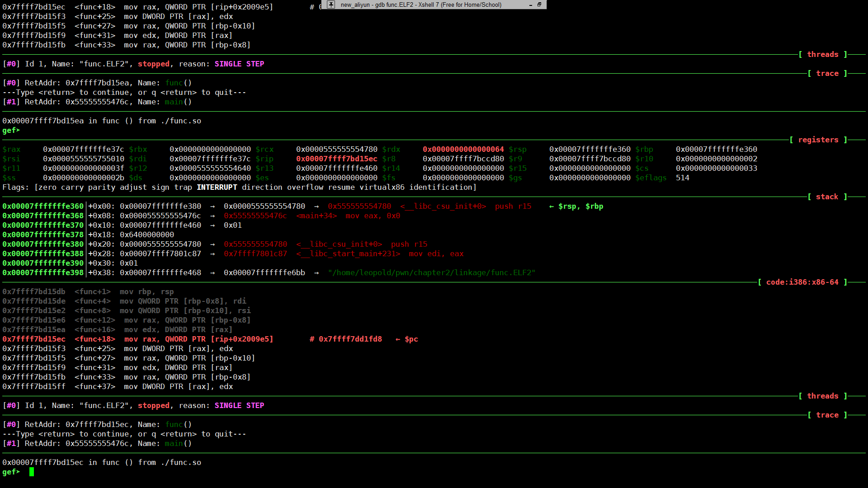Click the registers section header
Image resolution: width=868 pixels, height=488 pixels.
click(818, 140)
